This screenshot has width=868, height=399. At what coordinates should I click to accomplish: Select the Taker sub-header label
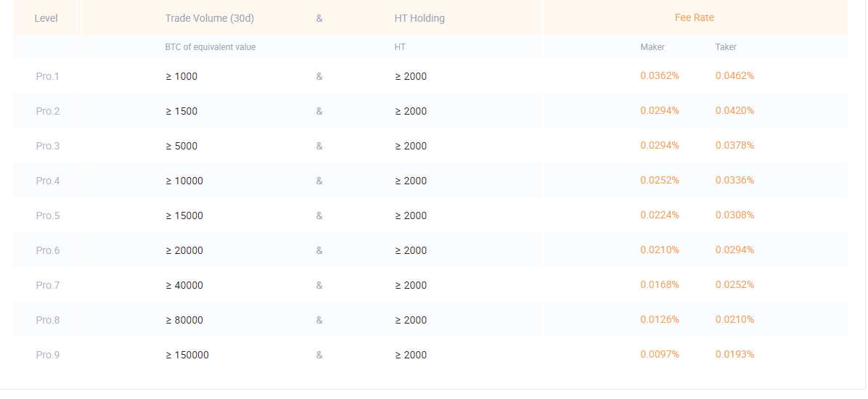tap(726, 47)
